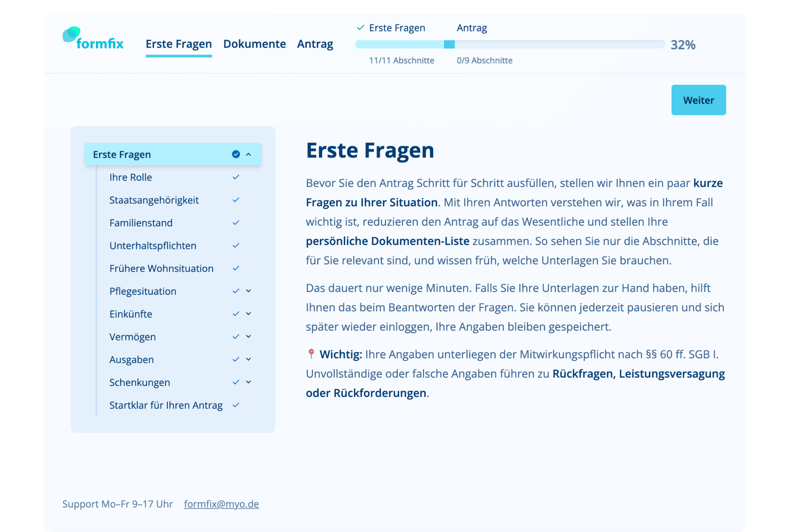The image size is (790, 532).
Task: Open the Antrag tab in navigation
Action: point(315,44)
